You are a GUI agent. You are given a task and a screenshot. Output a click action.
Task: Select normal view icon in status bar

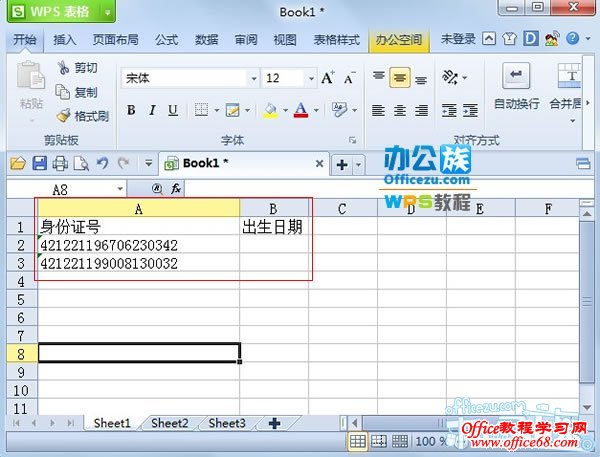coord(357,441)
